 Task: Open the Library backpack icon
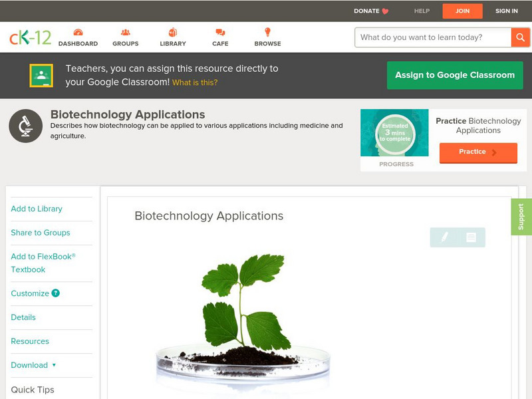[173, 32]
